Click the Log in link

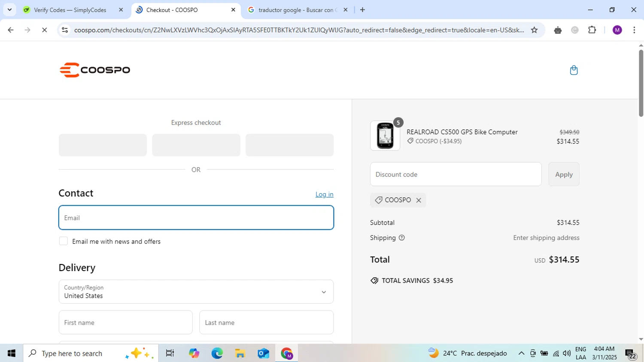pyautogui.click(x=325, y=195)
